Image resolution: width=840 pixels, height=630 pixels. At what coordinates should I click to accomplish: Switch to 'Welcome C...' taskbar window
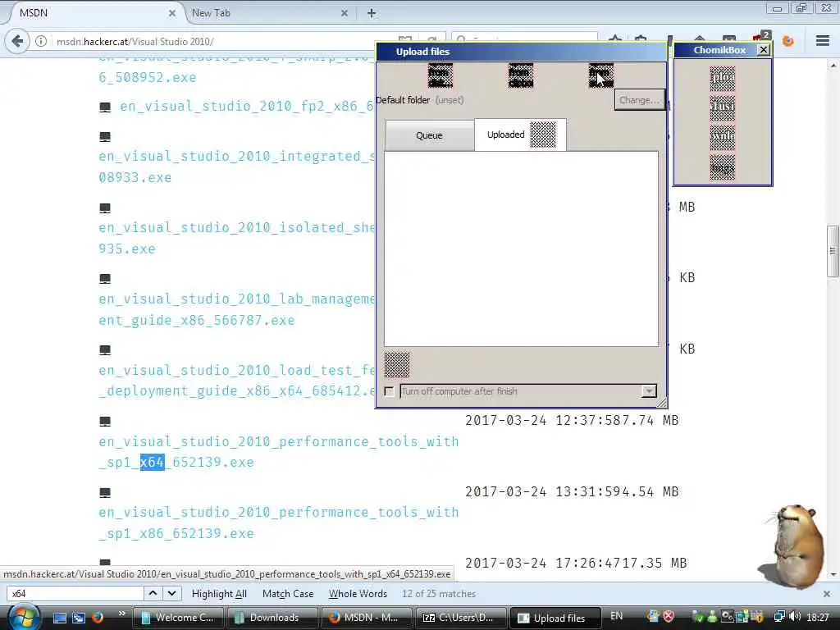tap(178, 618)
